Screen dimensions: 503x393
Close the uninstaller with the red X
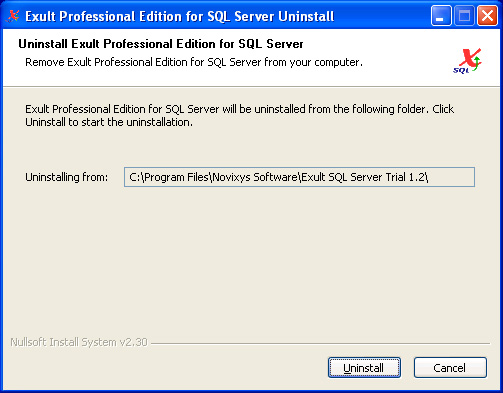[487, 16]
